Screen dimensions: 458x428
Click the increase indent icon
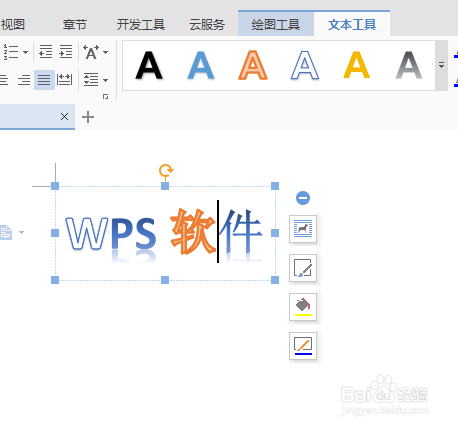66,52
